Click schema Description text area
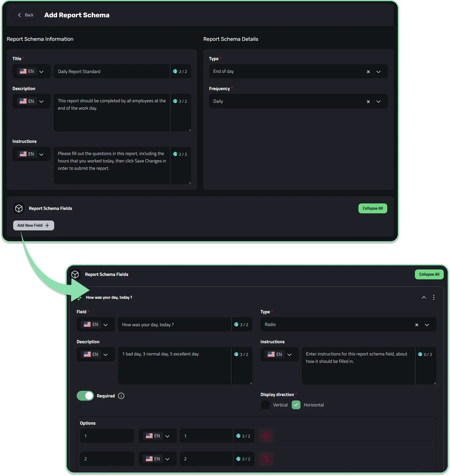The width and height of the screenshot is (450, 476). [x=112, y=112]
